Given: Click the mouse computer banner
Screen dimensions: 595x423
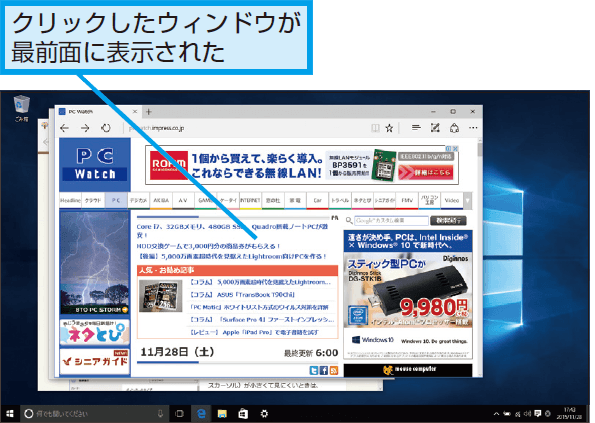Looking at the screenshot, I should coord(408,370).
